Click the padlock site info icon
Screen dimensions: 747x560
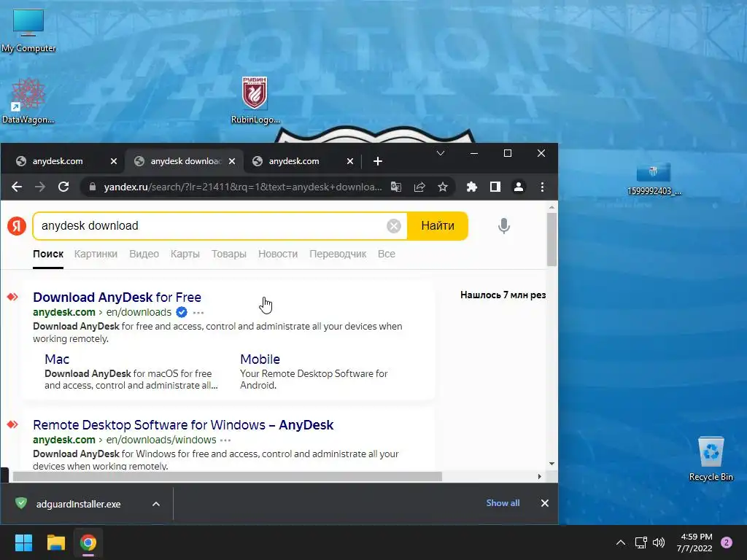pyautogui.click(x=93, y=187)
